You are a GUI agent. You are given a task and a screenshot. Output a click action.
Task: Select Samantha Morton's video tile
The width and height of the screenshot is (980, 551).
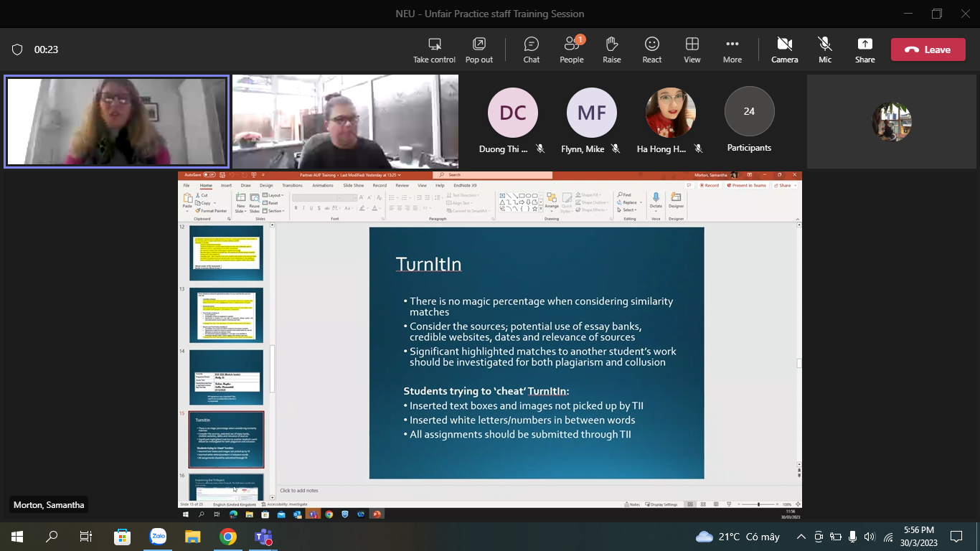pos(116,121)
